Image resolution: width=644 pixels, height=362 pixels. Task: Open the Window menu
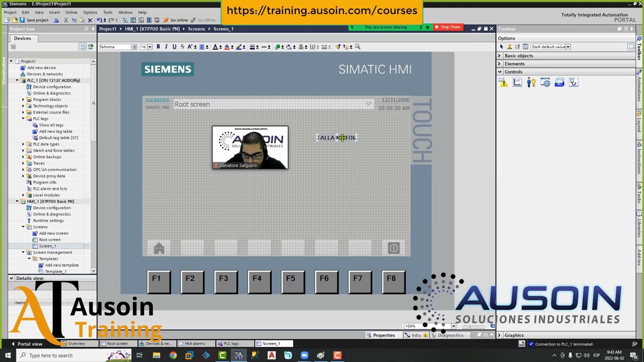pos(125,12)
